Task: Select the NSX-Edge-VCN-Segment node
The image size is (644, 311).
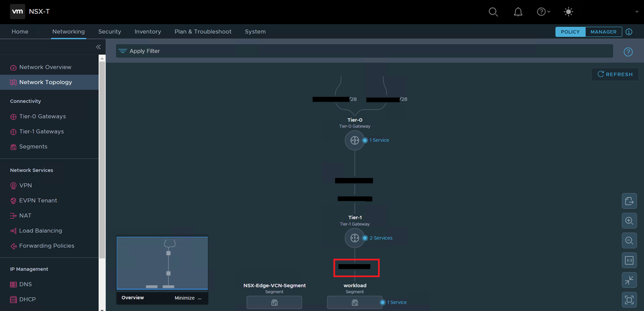Action: pyautogui.click(x=274, y=303)
